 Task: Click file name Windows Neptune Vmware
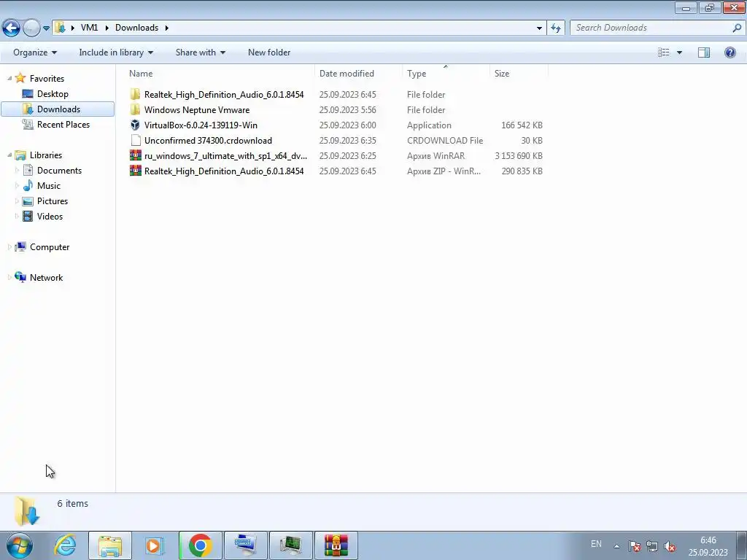point(197,110)
